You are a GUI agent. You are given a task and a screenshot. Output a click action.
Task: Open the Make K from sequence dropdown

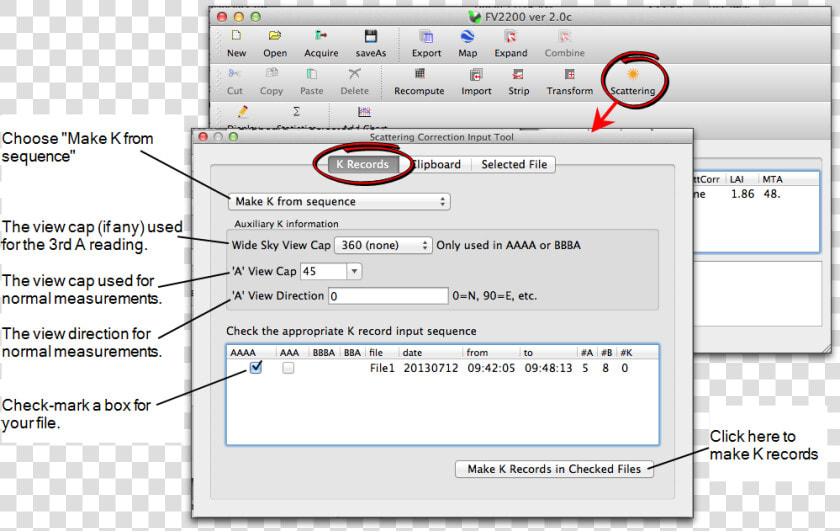coord(339,201)
